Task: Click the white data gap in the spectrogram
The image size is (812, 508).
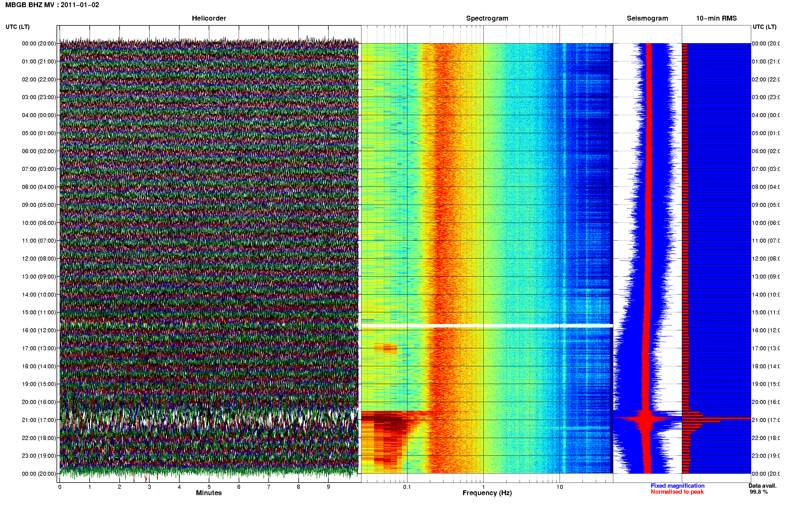Action: click(487, 326)
